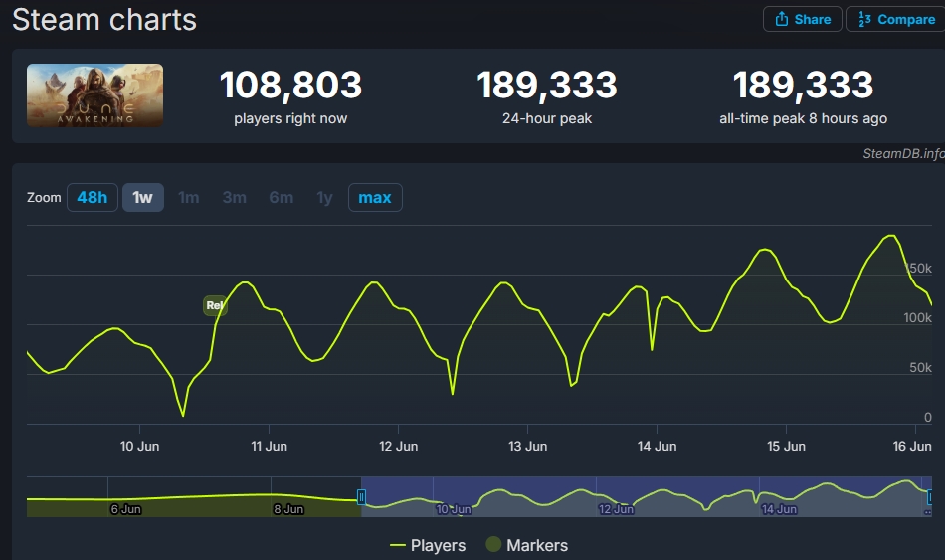
Task: Click the Share button
Action: click(802, 19)
